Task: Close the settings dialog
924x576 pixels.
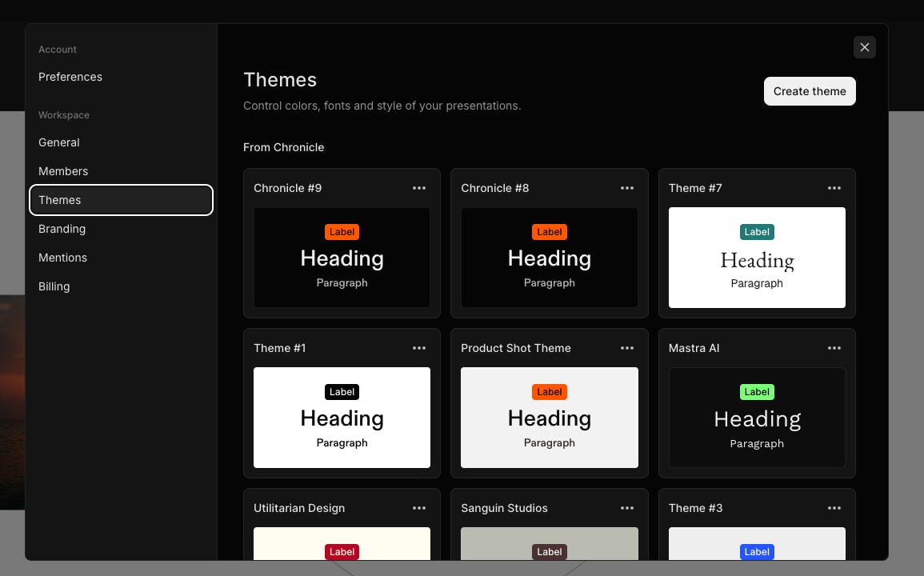Action: (x=865, y=47)
